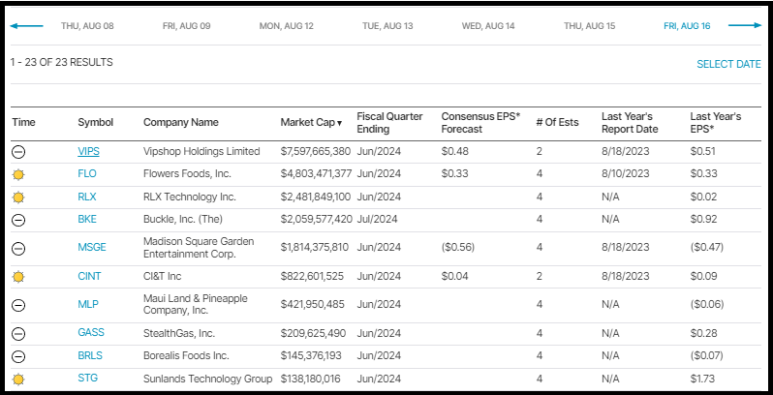This screenshot has width=773, height=395.
Task: Click the Company Name column header
Action: click(x=181, y=122)
